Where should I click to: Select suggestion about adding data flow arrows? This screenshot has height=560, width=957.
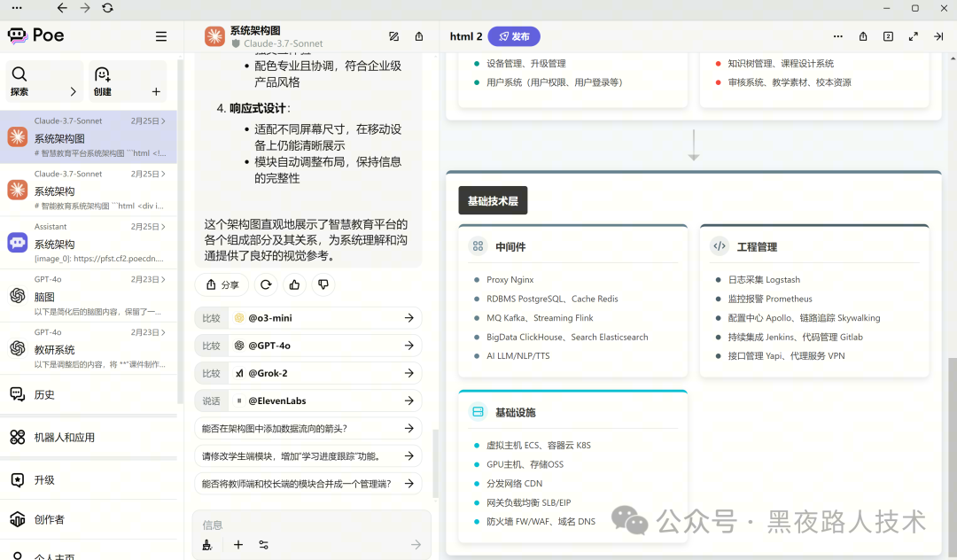coord(308,428)
